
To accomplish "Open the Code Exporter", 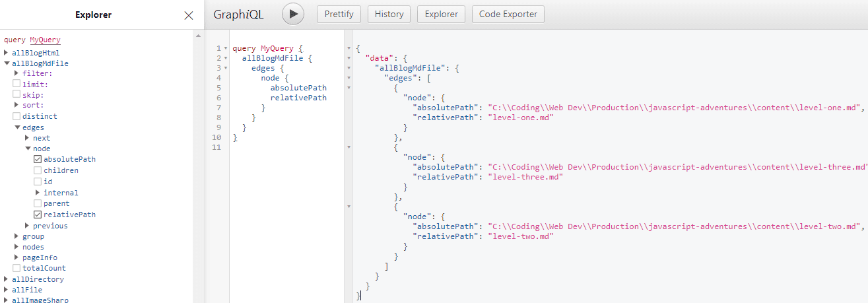I will [x=508, y=14].
